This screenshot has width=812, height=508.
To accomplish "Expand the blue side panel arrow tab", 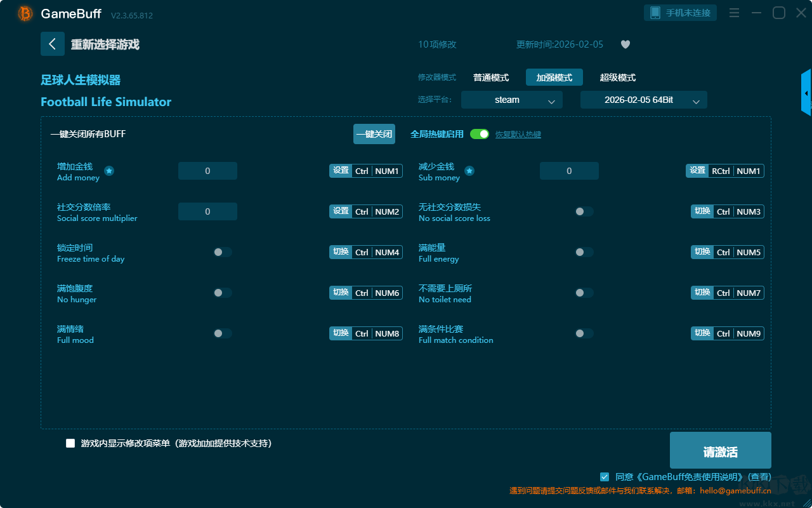I will pos(806,93).
